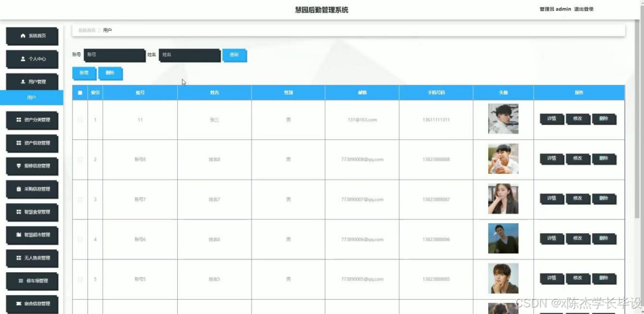Viewport: 644px width, 314px height.
Task: Tick the select-all checkbox in table header
Action: pyautogui.click(x=80, y=93)
